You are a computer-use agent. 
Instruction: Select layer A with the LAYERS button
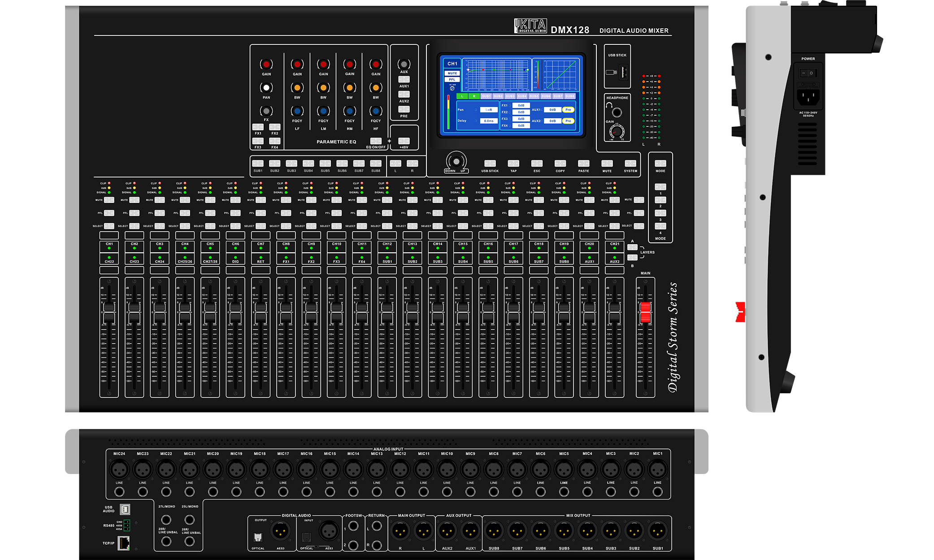click(x=632, y=247)
